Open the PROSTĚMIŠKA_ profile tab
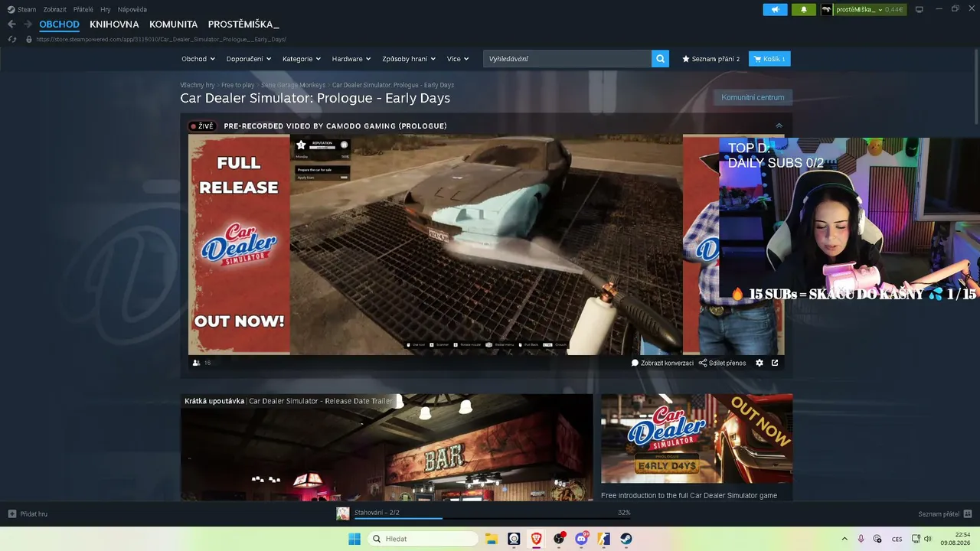Viewport: 980px width, 551px height. (243, 24)
